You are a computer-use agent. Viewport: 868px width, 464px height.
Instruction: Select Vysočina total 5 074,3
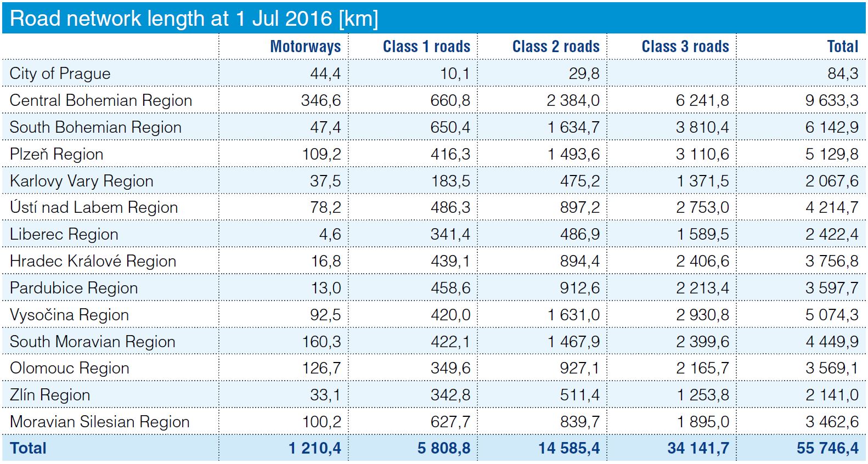[832, 315]
